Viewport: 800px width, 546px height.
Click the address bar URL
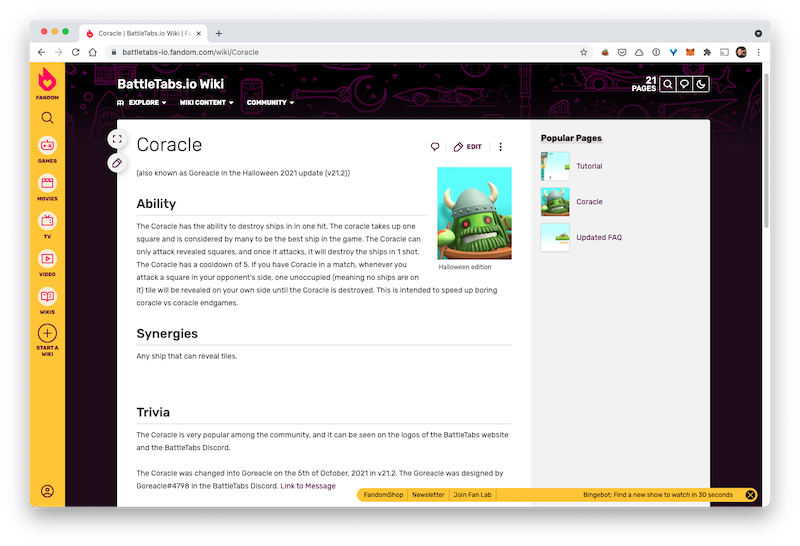(x=190, y=52)
